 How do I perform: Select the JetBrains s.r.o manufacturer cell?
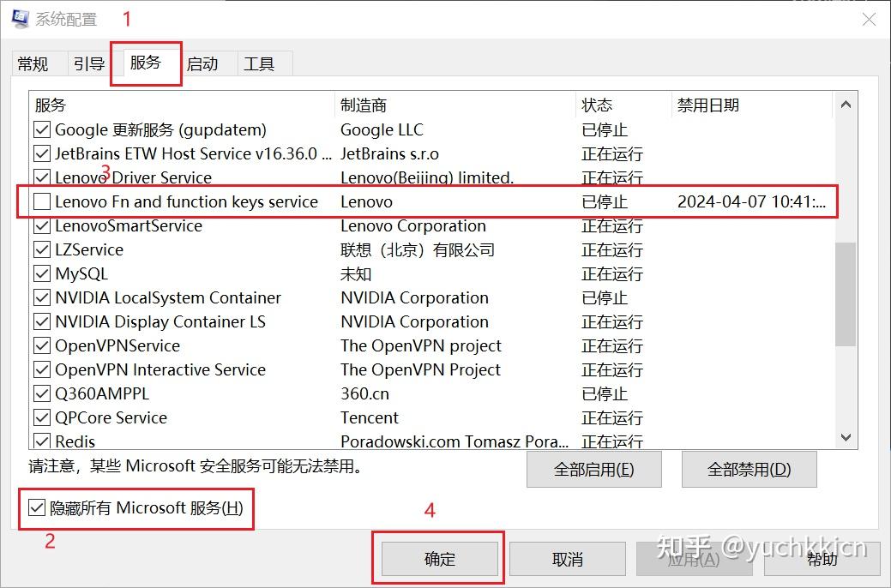point(390,154)
